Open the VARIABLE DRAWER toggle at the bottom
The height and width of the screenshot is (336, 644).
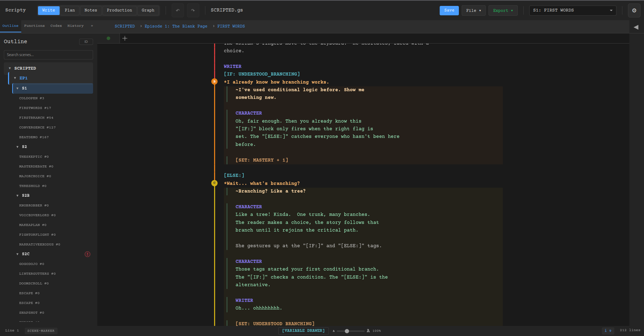click(x=303, y=331)
